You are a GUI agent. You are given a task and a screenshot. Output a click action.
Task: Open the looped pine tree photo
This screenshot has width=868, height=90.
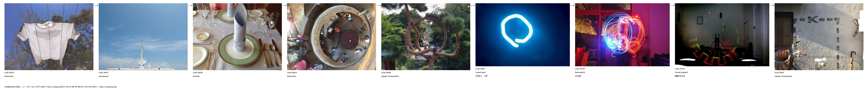[x=426, y=36]
